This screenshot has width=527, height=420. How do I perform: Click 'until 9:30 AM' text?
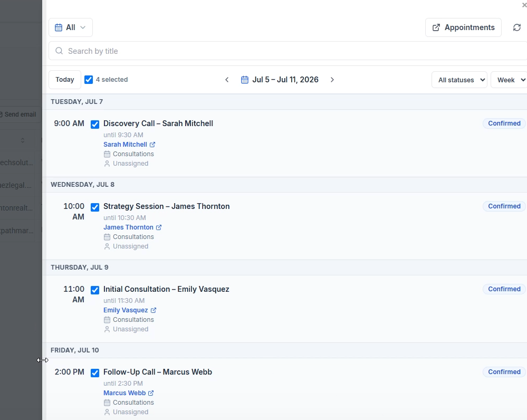pyautogui.click(x=123, y=135)
